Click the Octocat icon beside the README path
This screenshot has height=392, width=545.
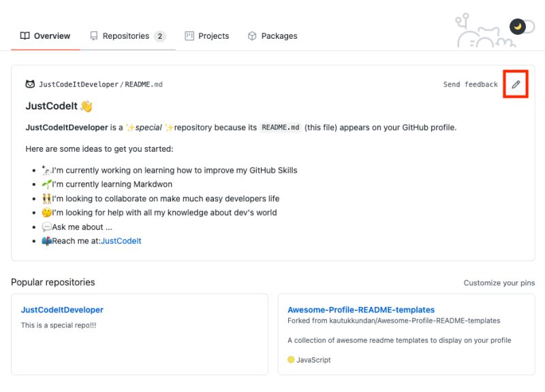pyautogui.click(x=31, y=84)
